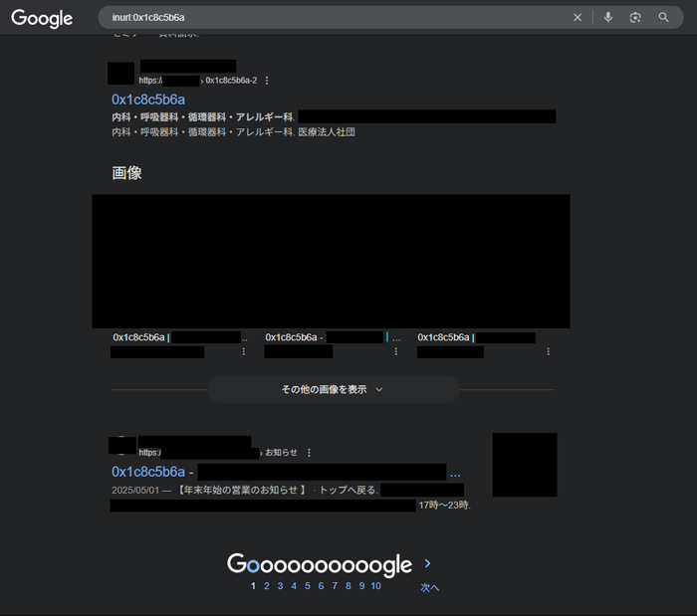This screenshot has height=616, width=697.
Task: Go to results page 5
Action: point(307,586)
